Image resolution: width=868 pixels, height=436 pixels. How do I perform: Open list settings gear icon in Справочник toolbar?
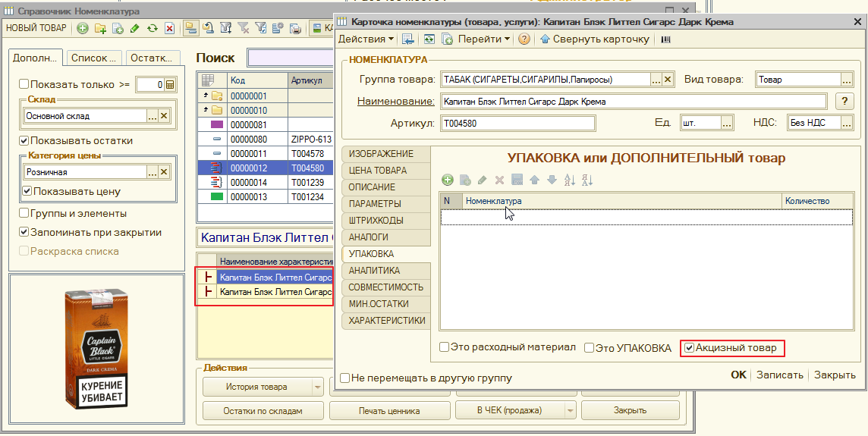point(278,28)
